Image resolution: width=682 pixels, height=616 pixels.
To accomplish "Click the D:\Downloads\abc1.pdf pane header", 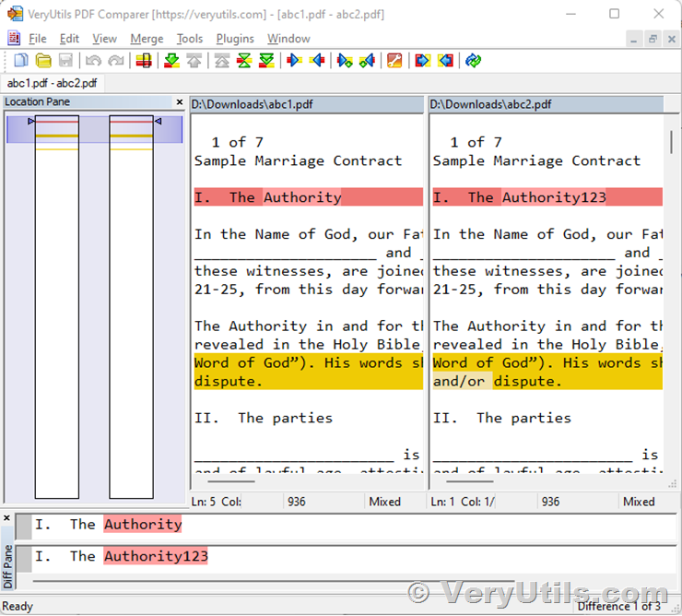I will 307,104.
